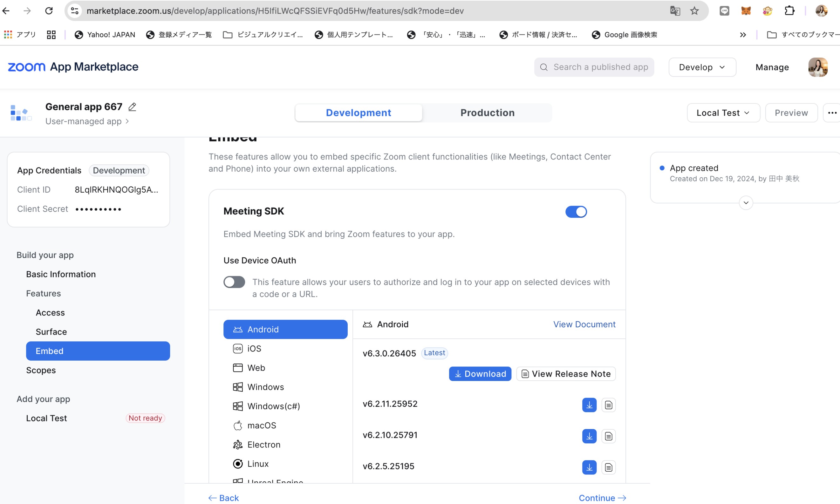Reload the page

coord(49,11)
